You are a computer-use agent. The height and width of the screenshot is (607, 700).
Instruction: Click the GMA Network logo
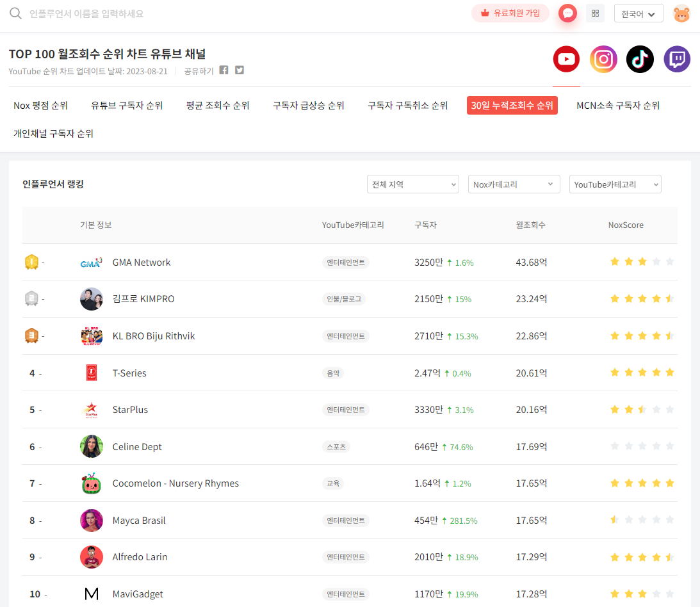pos(92,263)
